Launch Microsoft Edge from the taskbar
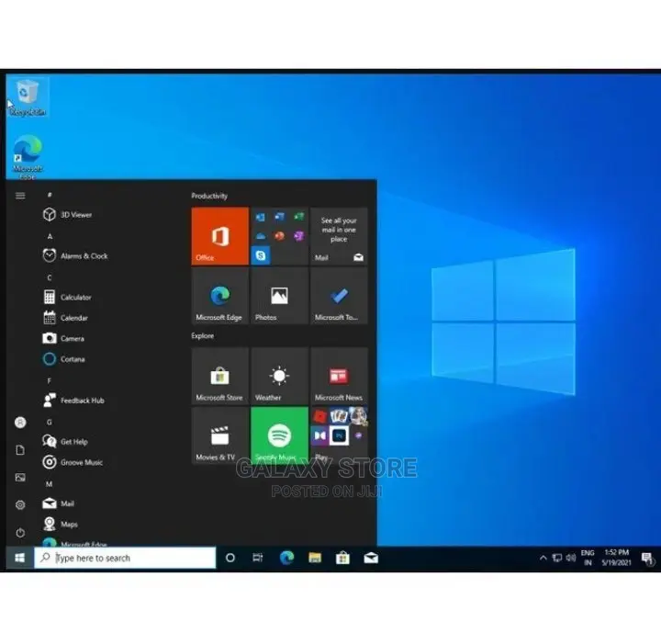661x644 pixels. point(286,558)
